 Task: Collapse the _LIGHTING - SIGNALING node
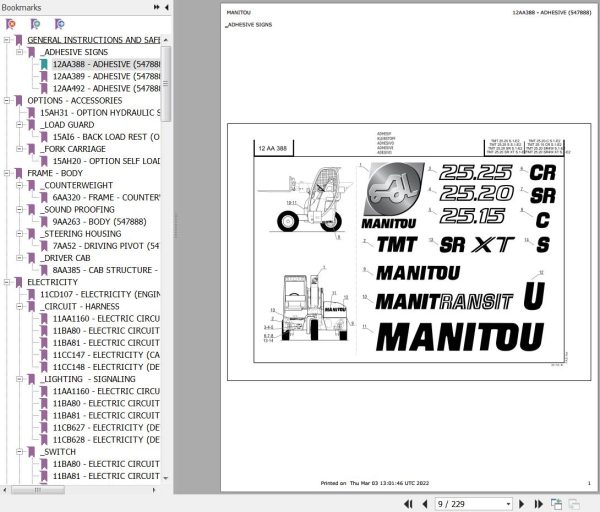pos(19,379)
